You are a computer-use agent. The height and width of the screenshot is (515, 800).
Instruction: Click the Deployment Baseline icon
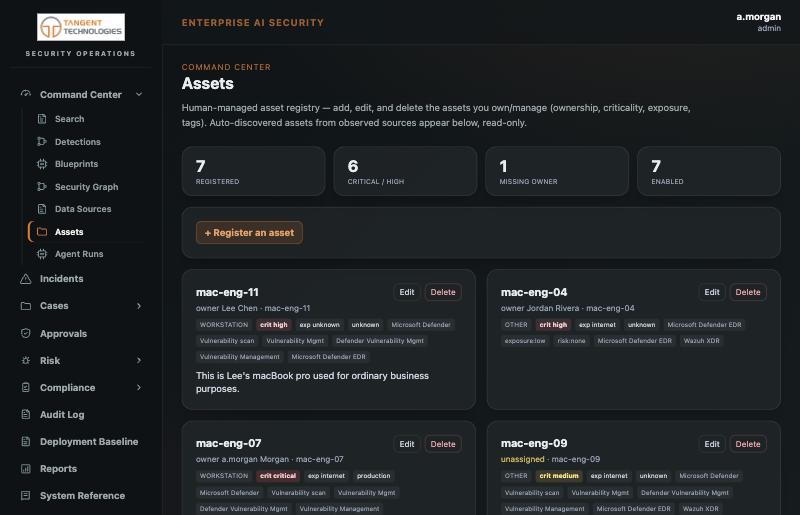[x=26, y=442]
